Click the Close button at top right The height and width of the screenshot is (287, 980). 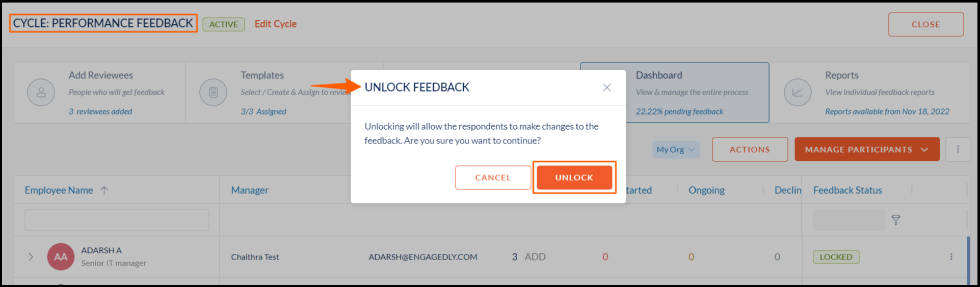[926, 24]
